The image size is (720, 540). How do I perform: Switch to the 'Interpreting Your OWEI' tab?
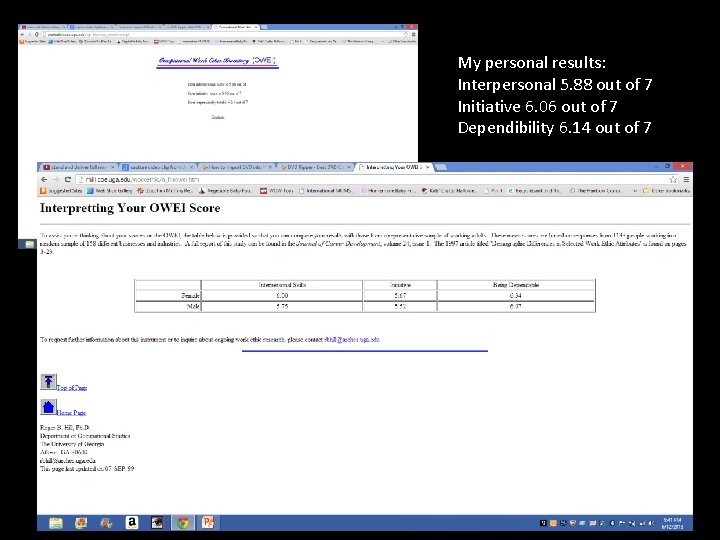click(394, 167)
